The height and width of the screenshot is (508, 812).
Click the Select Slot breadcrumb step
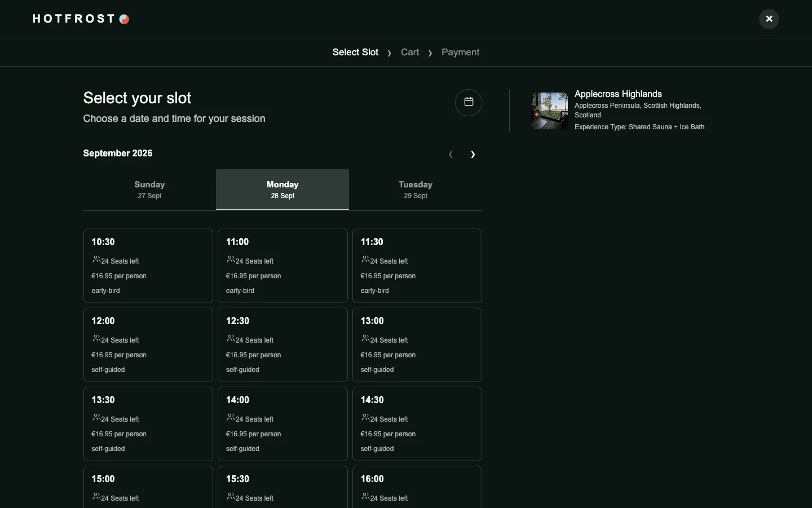click(355, 52)
